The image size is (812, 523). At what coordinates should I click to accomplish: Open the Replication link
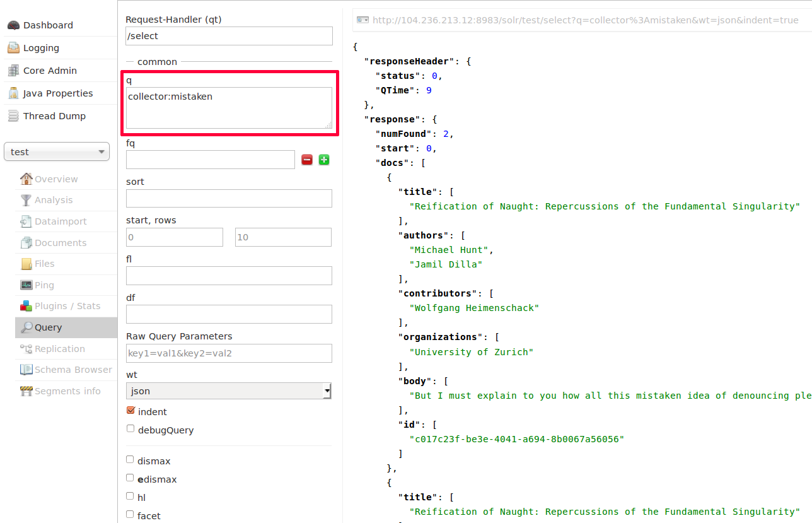60,349
